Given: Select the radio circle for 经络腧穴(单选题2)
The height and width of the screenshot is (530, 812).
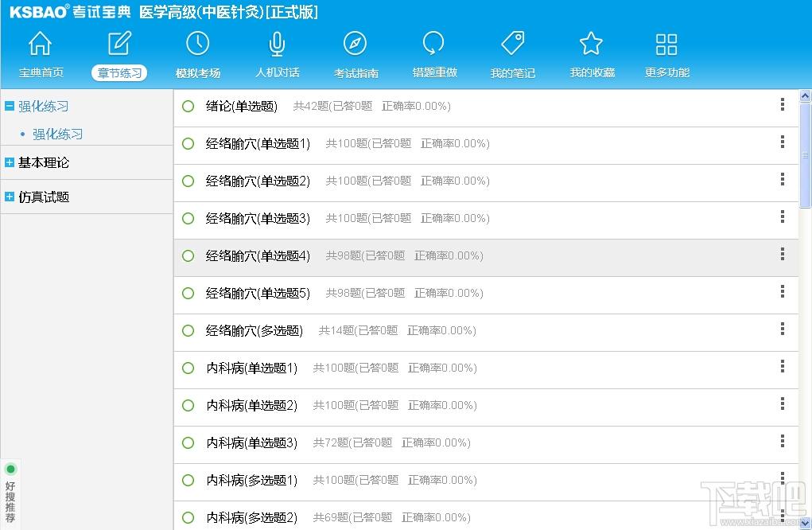Looking at the screenshot, I should click(188, 181).
